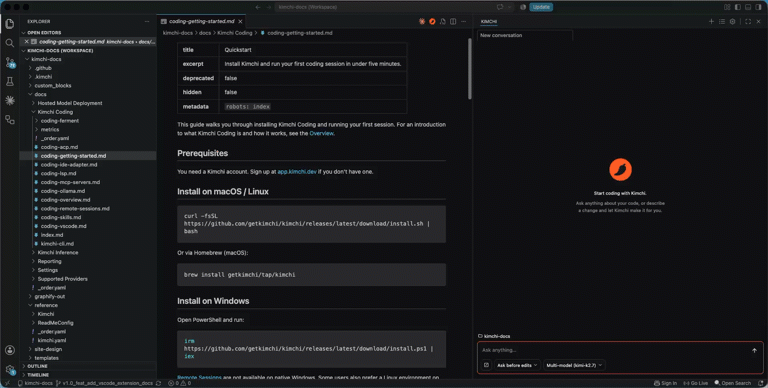Start a new Kimchi conversation with plus icon

click(711, 22)
